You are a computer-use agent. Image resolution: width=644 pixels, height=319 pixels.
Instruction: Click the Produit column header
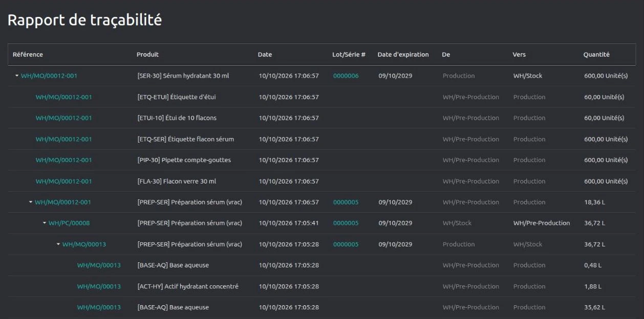147,55
